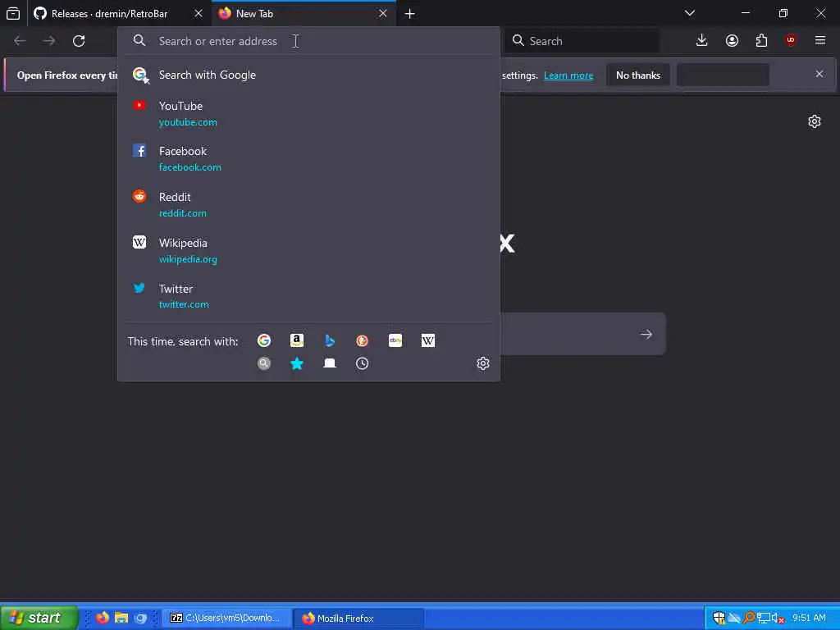Screen dimensions: 840x630
Task: Submit new tab page search arrow
Action: tap(646, 335)
